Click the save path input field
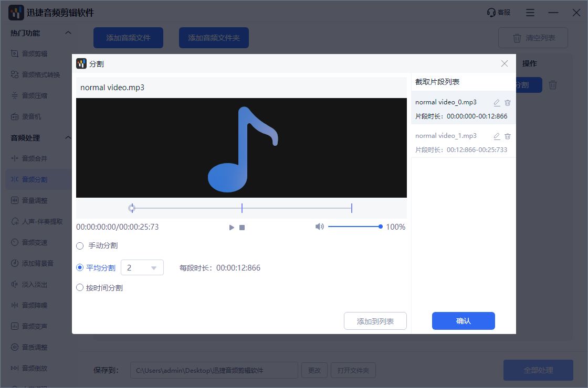 point(214,370)
